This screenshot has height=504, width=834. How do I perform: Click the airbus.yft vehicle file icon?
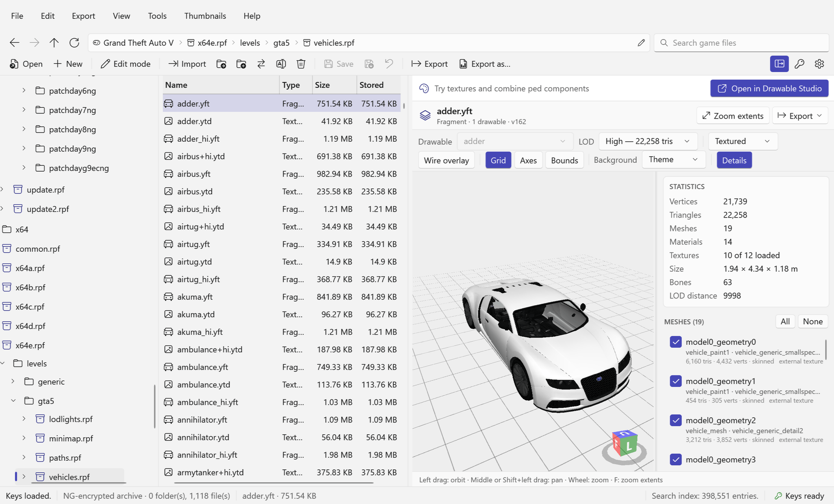point(168,174)
